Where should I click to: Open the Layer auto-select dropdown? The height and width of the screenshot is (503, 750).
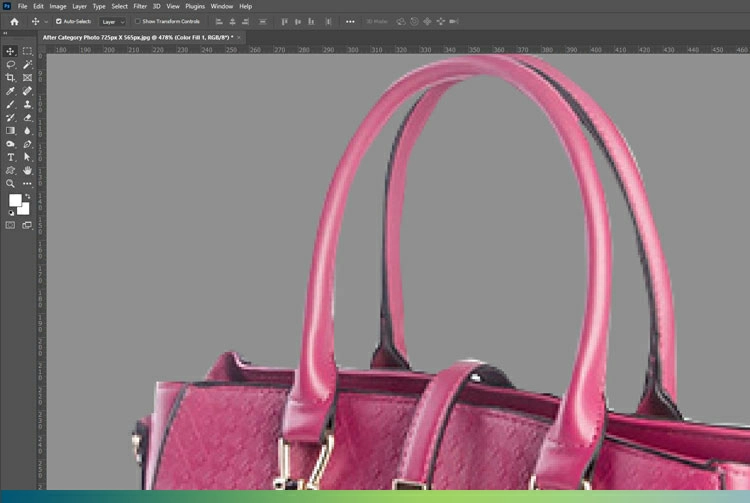112,21
